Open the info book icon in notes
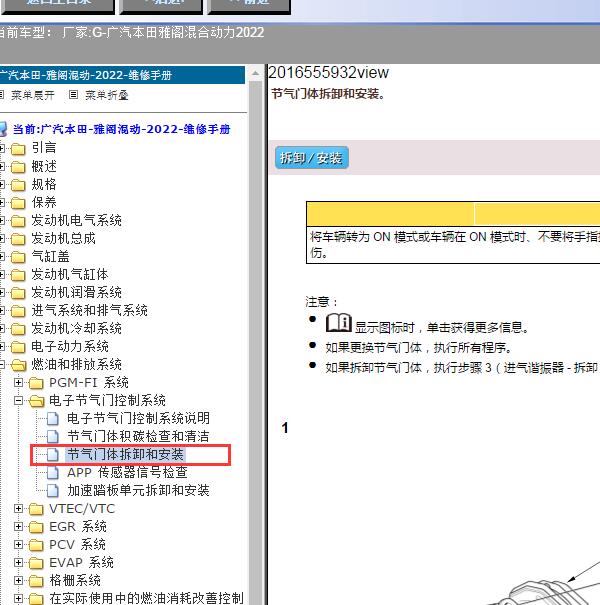Image resolution: width=600 pixels, height=605 pixels. pos(338,323)
